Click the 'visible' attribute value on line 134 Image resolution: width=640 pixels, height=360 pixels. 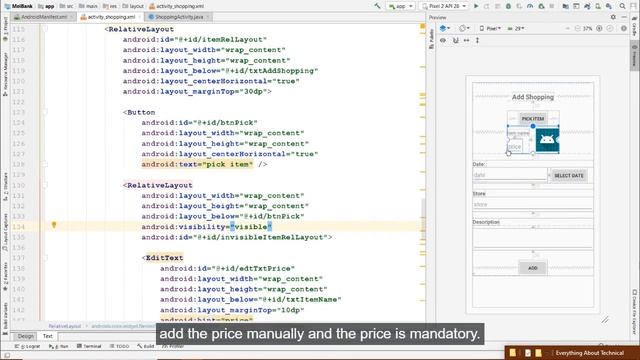click(x=251, y=227)
